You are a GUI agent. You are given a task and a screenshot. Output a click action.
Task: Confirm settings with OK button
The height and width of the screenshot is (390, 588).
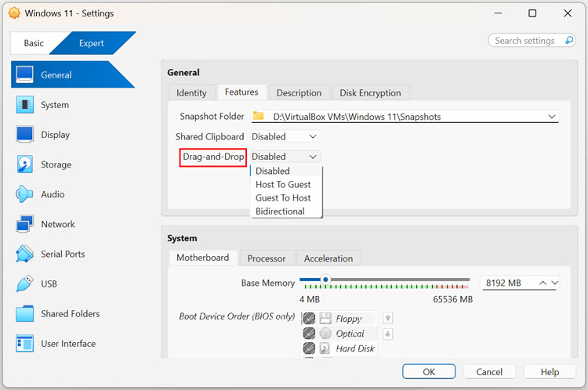pyautogui.click(x=429, y=372)
